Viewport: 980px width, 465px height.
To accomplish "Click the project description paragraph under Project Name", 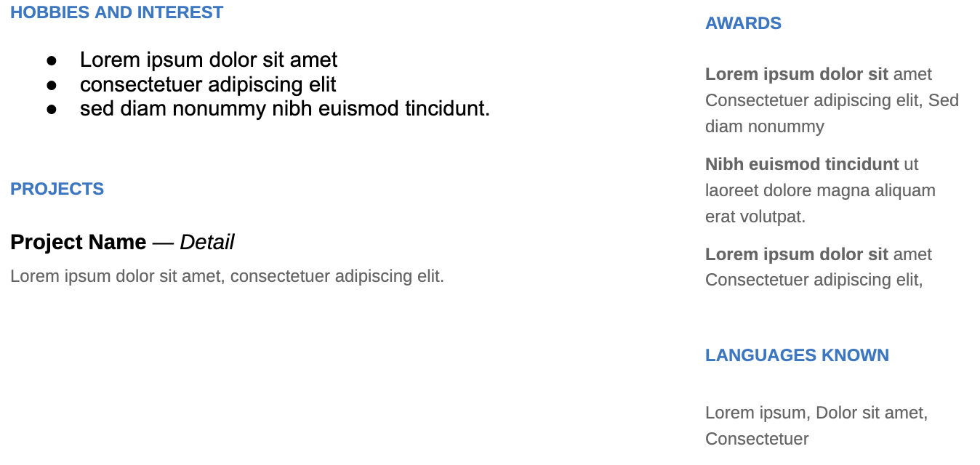I will pyautogui.click(x=227, y=276).
